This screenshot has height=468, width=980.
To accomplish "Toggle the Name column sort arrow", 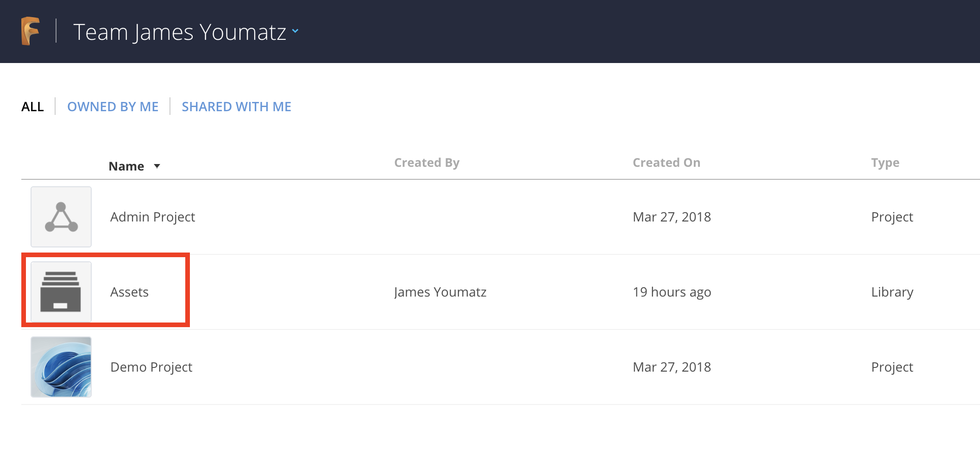I will pyautogui.click(x=157, y=166).
